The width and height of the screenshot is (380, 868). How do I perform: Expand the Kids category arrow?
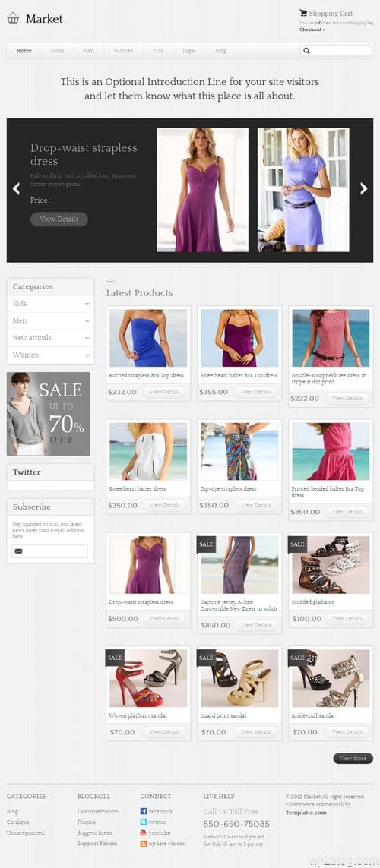tap(87, 304)
